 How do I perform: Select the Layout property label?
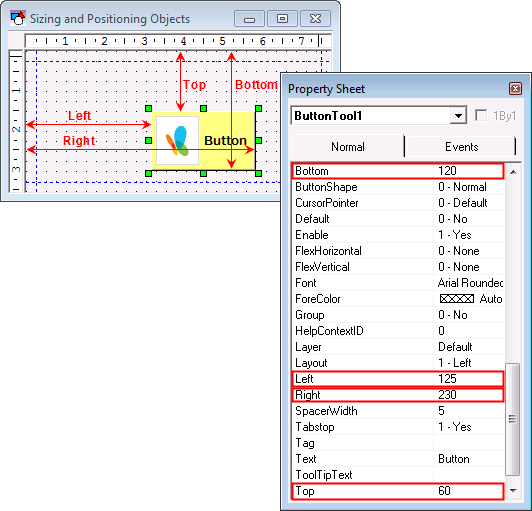[311, 363]
